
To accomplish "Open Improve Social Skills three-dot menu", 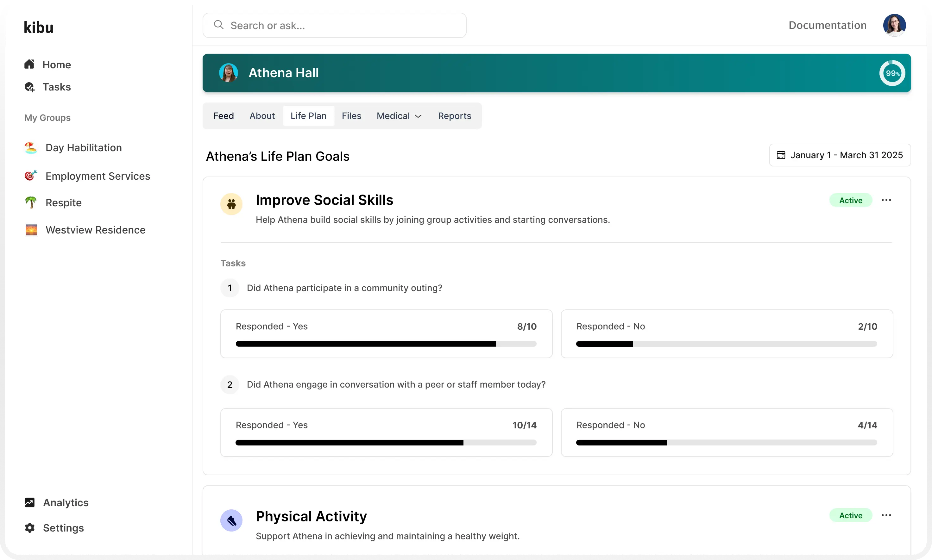I will [x=886, y=200].
